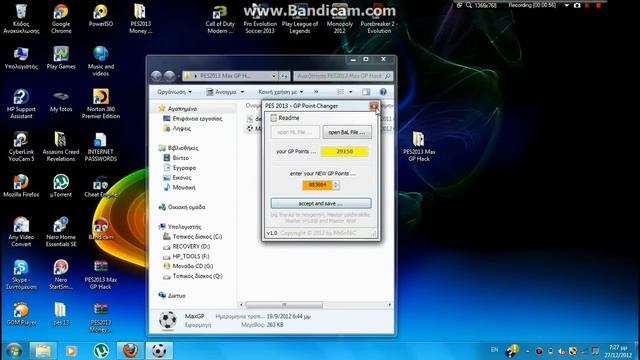The width and height of the screenshot is (640, 360).
Task: Click the Norton 360 Premier Edition icon
Action: pos(101,104)
